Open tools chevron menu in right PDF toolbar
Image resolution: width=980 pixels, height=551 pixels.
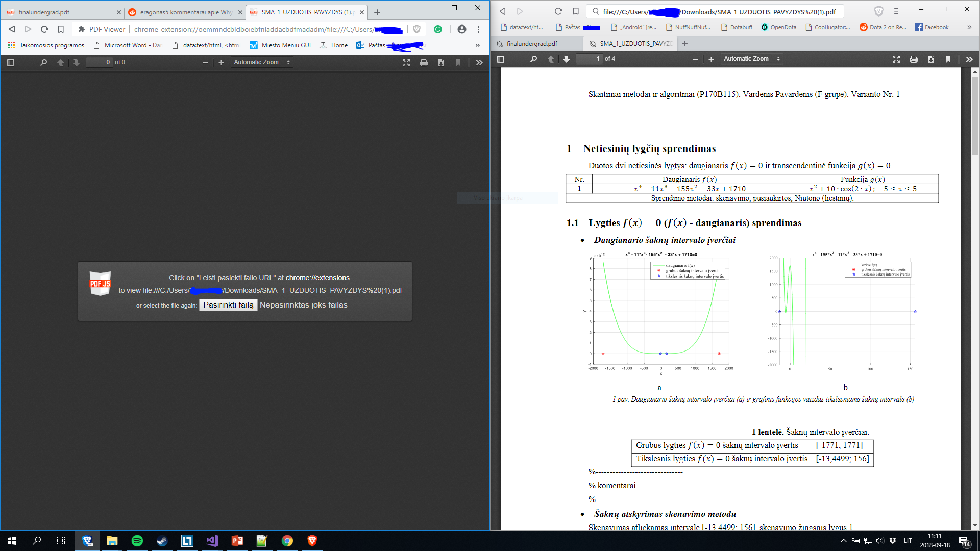click(969, 59)
